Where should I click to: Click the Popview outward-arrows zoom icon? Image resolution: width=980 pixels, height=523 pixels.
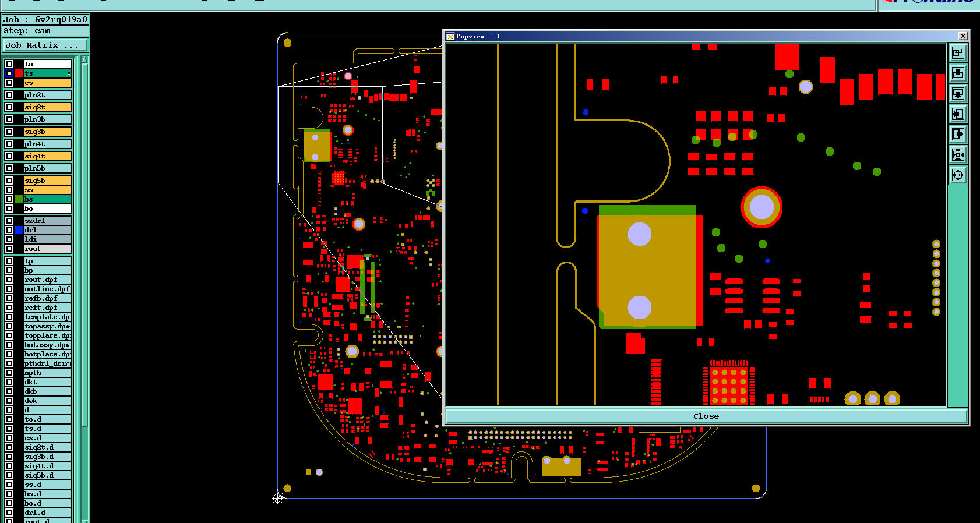958,175
